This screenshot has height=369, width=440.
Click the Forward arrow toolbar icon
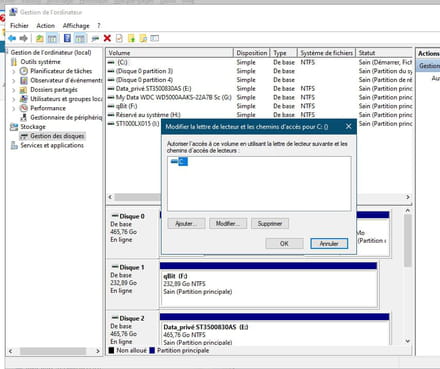pyautogui.click(x=23, y=38)
